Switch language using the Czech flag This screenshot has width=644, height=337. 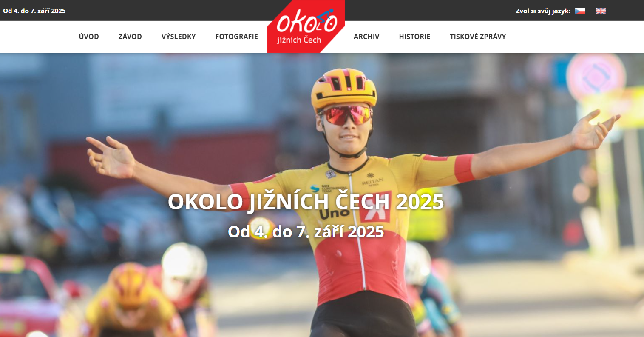pyautogui.click(x=580, y=11)
